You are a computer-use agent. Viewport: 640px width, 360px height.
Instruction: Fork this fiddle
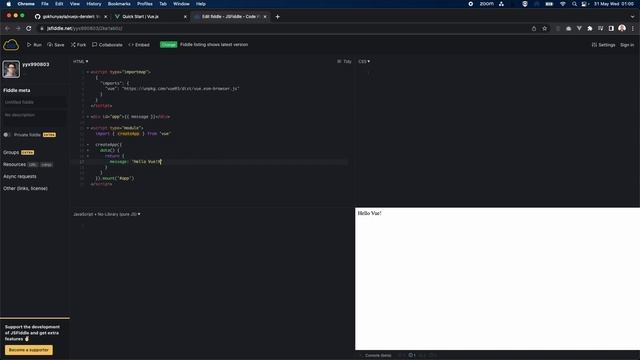78,45
